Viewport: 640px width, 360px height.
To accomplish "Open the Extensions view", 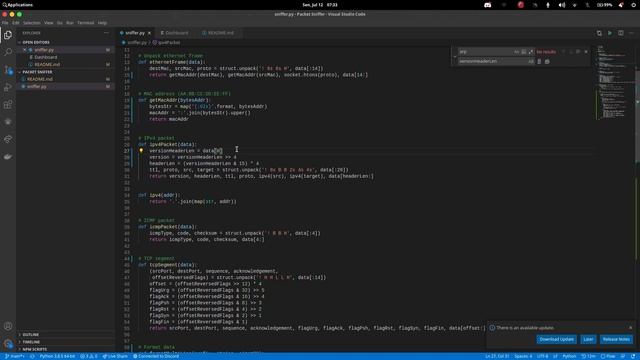I will (8, 105).
